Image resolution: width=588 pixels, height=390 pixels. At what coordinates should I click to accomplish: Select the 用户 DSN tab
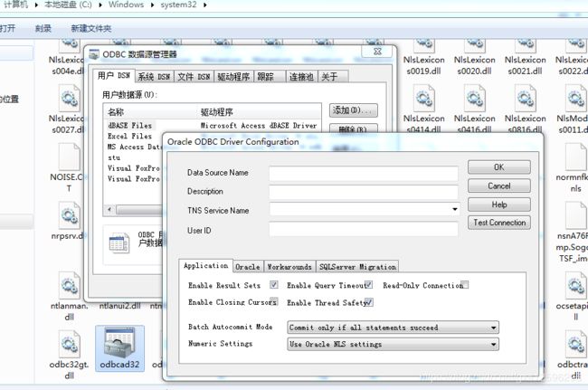[x=114, y=75]
